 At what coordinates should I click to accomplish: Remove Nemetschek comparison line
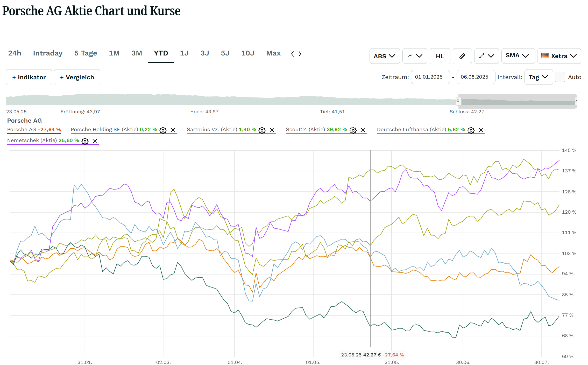95,141
